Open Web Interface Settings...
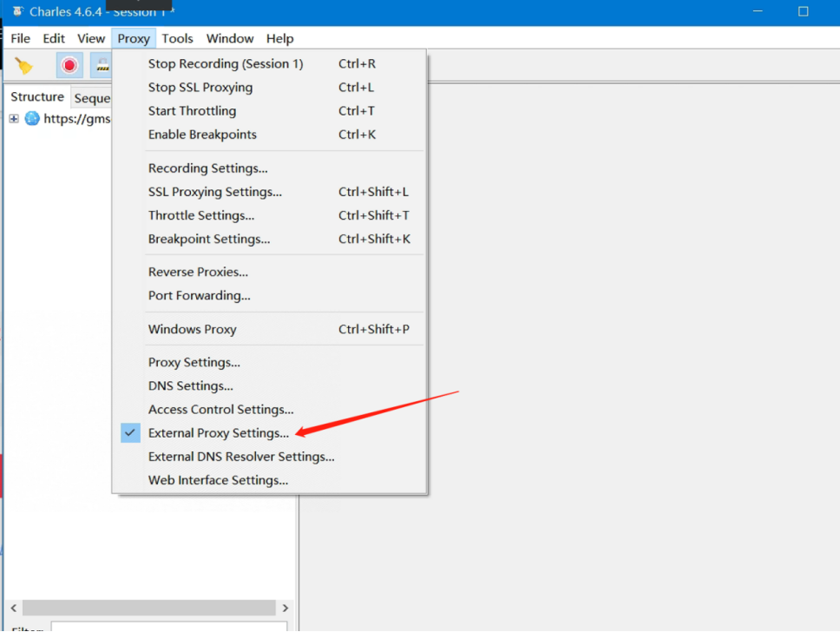The image size is (840, 632). [x=269, y=480]
